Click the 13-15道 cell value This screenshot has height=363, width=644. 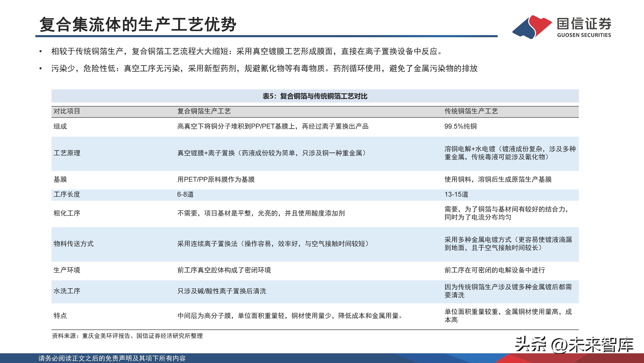[x=456, y=194]
